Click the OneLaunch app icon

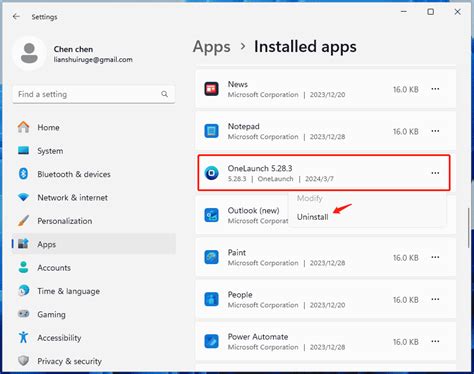[x=211, y=173]
